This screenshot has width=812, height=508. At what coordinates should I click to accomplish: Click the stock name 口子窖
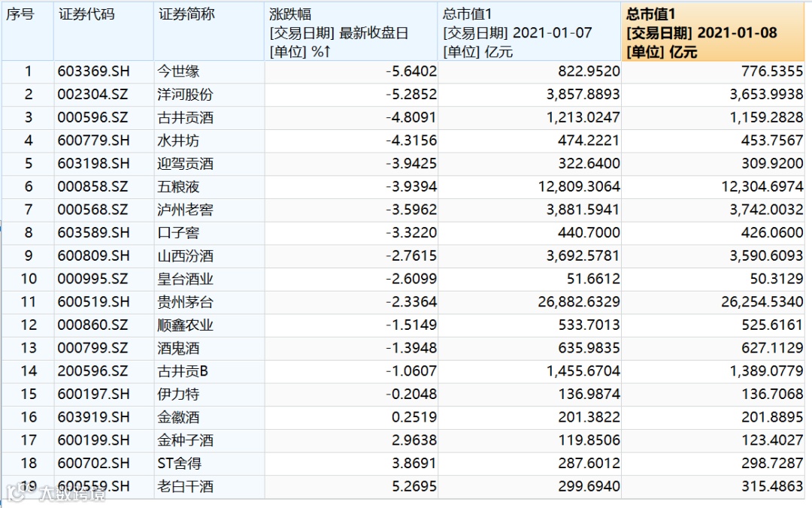coord(178,232)
